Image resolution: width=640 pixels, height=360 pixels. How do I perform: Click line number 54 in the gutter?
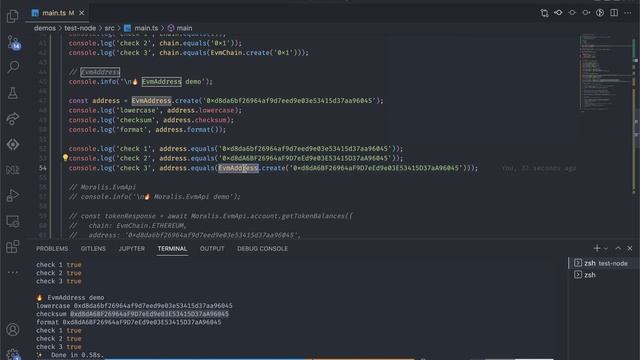coord(43,168)
